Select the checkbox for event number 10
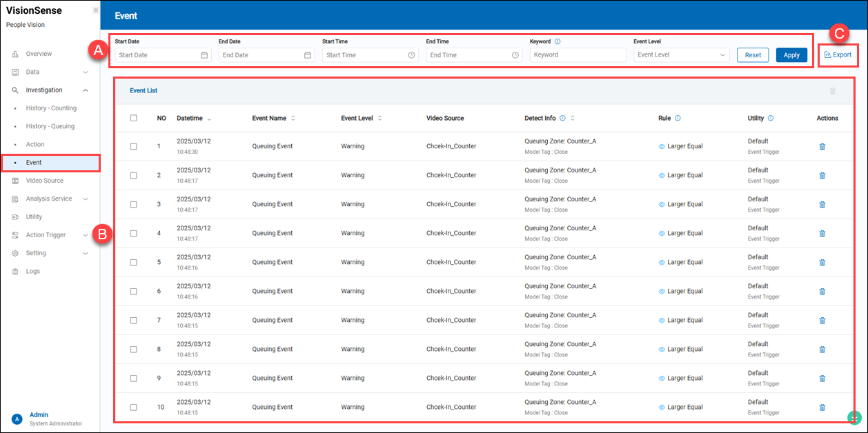The height and width of the screenshot is (433, 868). pos(134,407)
